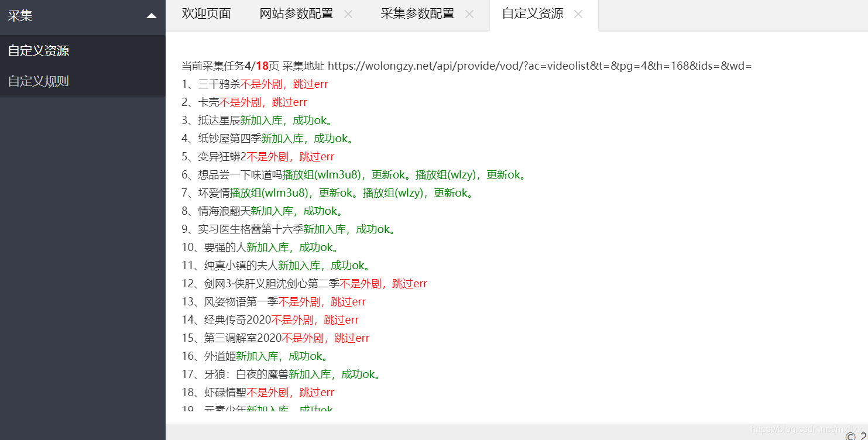Image resolution: width=868 pixels, height=440 pixels.
Task: Open 自定义规则 in the sidebar
Action: point(39,81)
